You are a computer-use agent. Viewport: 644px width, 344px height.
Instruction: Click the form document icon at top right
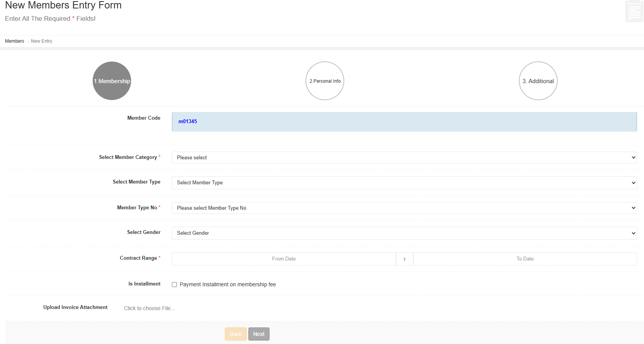click(634, 12)
